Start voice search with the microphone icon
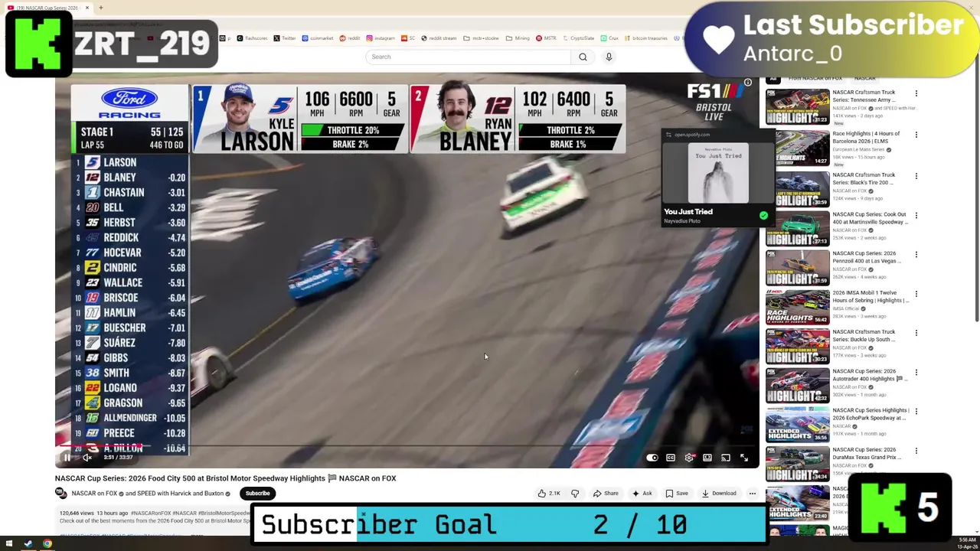Viewport: 980px width, 551px height. click(x=609, y=57)
